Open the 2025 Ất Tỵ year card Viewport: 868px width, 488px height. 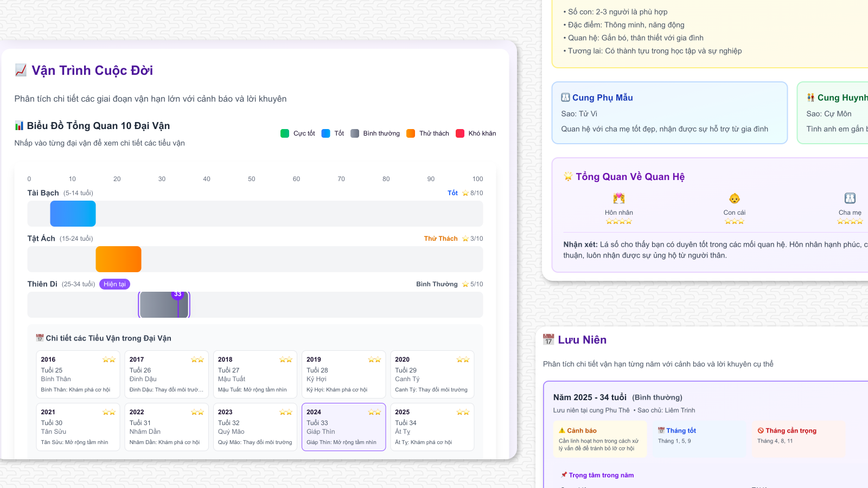(x=432, y=427)
